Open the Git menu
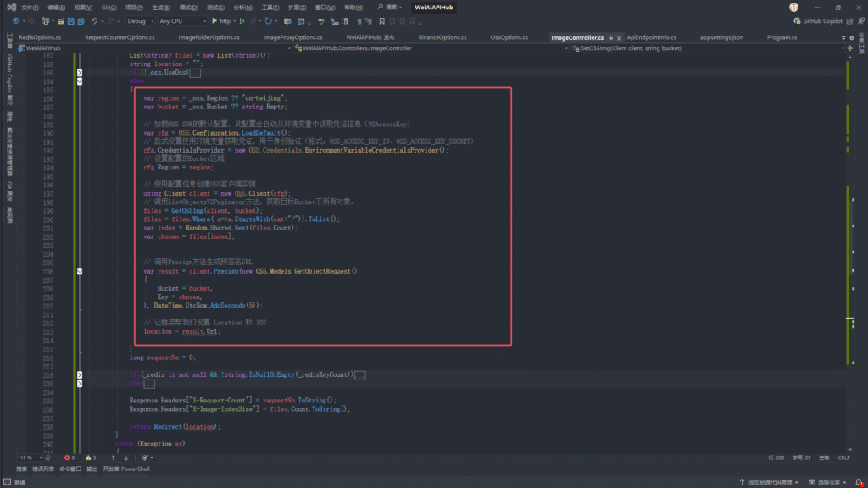This screenshot has height=488, width=868. (x=109, y=7)
